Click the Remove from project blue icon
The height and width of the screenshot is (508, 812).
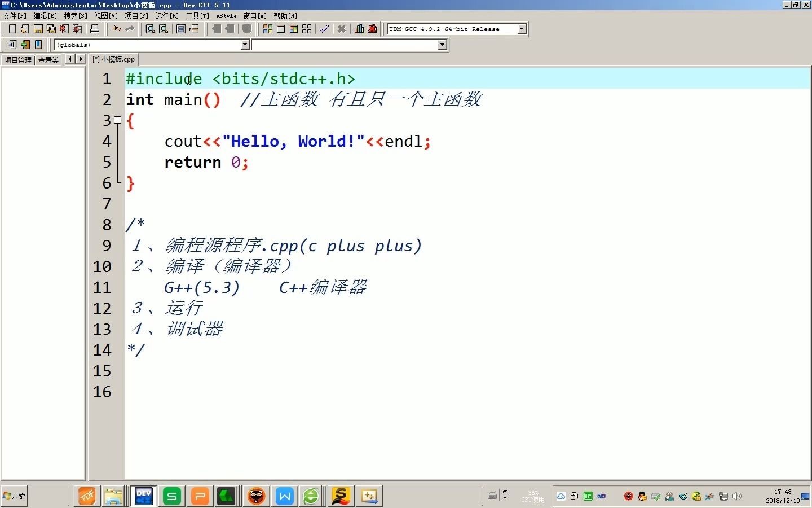38,44
